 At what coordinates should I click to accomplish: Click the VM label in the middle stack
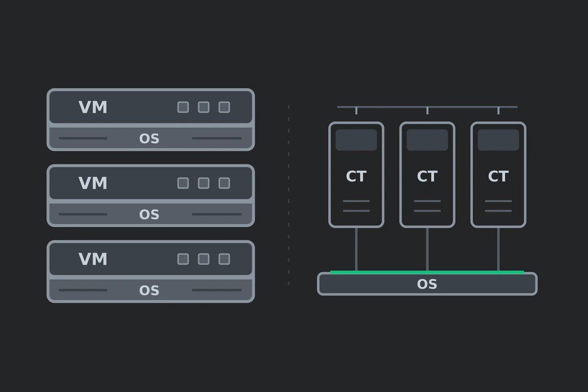[x=93, y=183]
